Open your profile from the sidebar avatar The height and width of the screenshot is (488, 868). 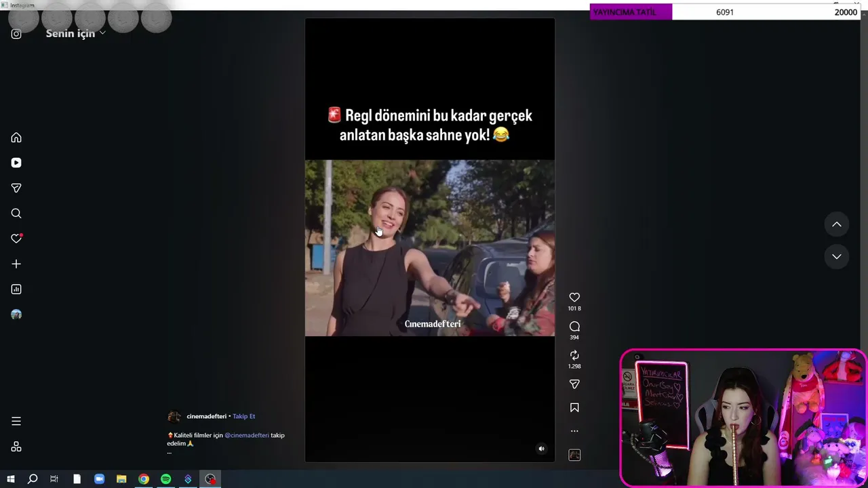coord(16,314)
